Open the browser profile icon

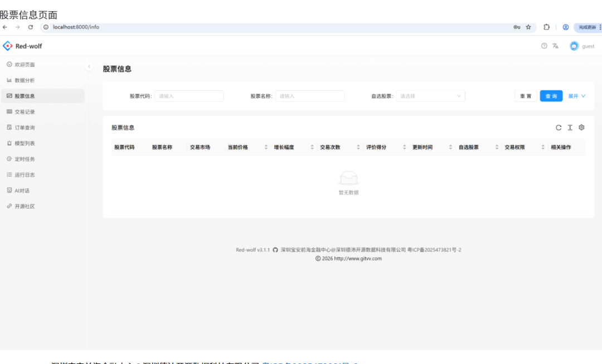[566, 27]
